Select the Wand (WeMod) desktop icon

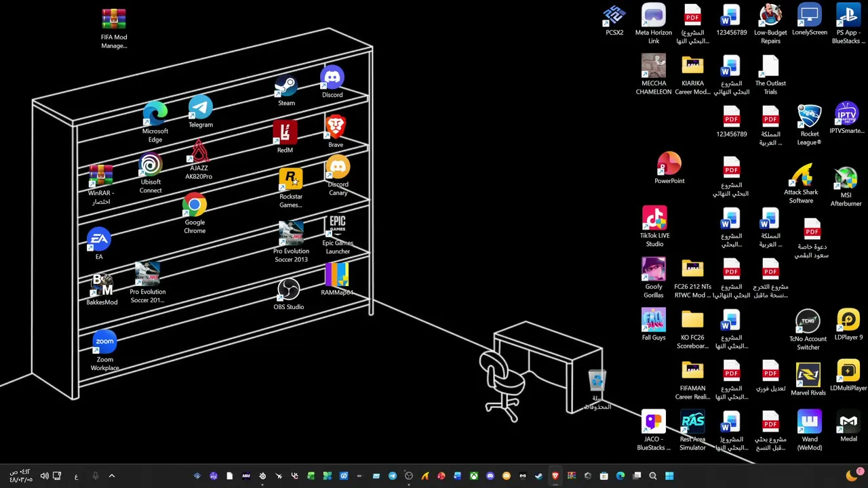click(x=810, y=431)
